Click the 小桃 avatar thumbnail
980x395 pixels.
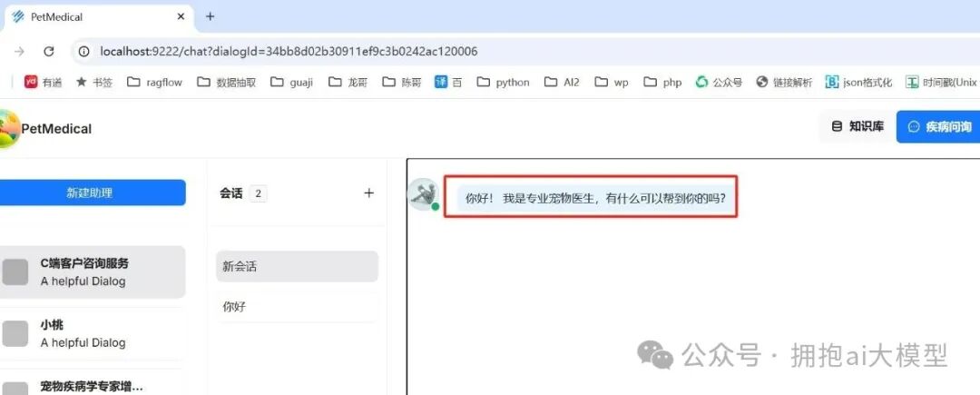15,334
